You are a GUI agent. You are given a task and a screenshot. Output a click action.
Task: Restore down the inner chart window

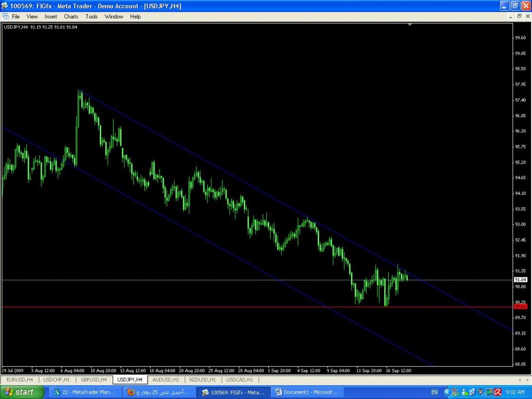point(519,16)
